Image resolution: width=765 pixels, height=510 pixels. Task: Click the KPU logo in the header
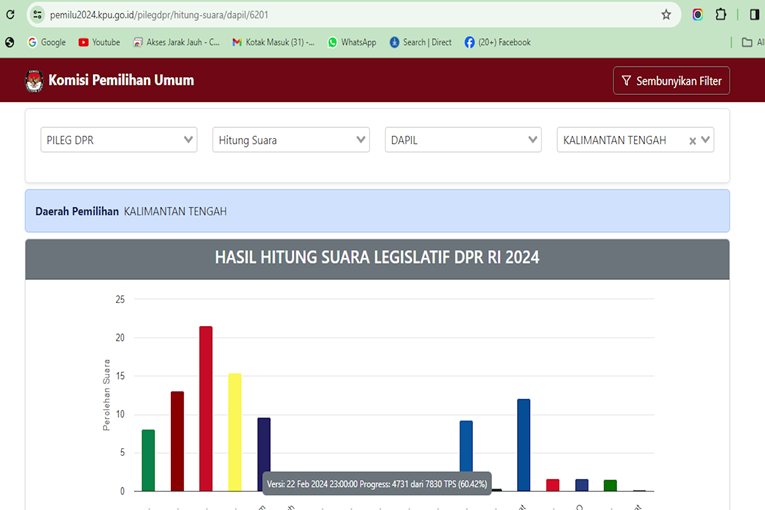(x=34, y=81)
